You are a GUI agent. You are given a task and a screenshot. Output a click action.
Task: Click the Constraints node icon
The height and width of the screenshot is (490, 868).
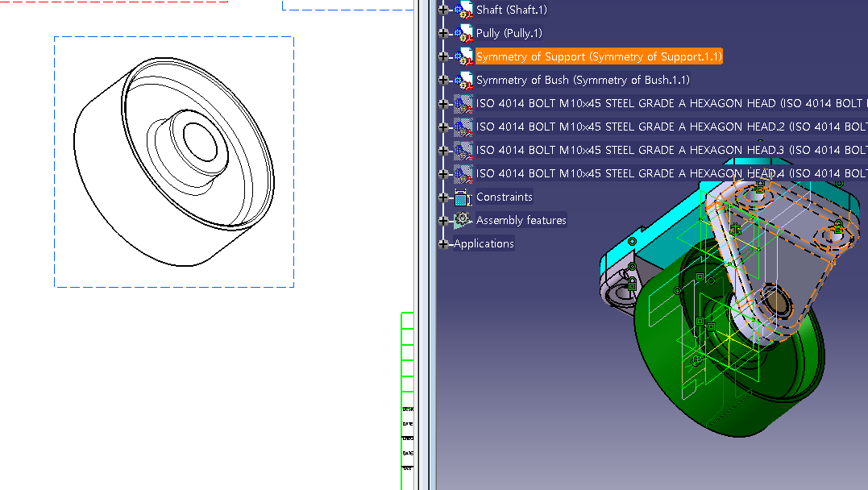pyautogui.click(x=463, y=197)
